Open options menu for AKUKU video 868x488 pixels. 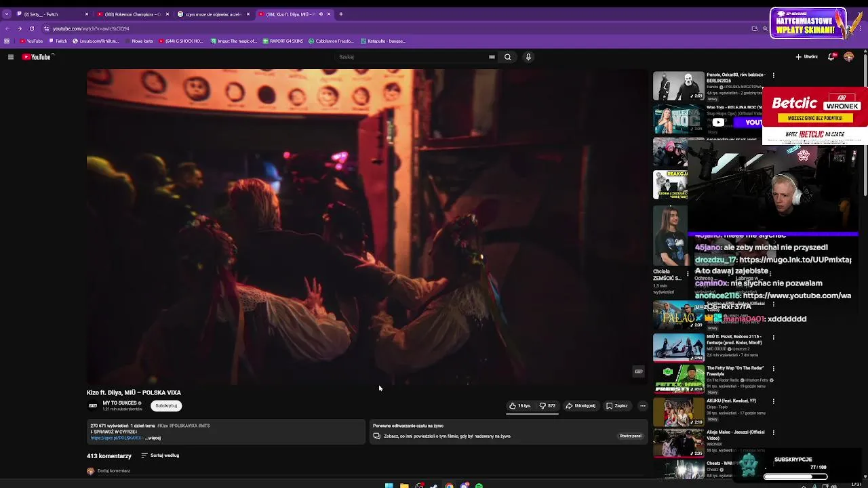pyautogui.click(x=773, y=401)
